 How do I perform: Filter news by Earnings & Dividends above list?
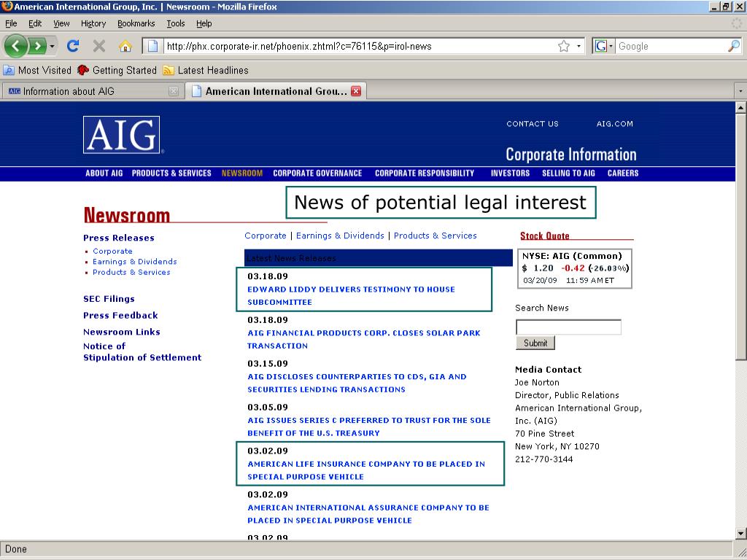[x=340, y=236]
